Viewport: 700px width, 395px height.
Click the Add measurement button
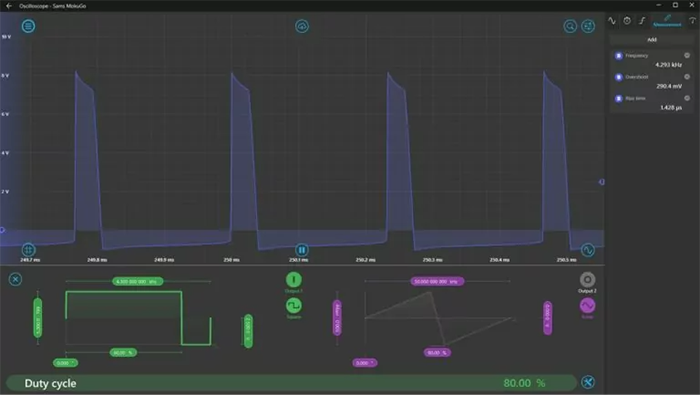point(652,40)
